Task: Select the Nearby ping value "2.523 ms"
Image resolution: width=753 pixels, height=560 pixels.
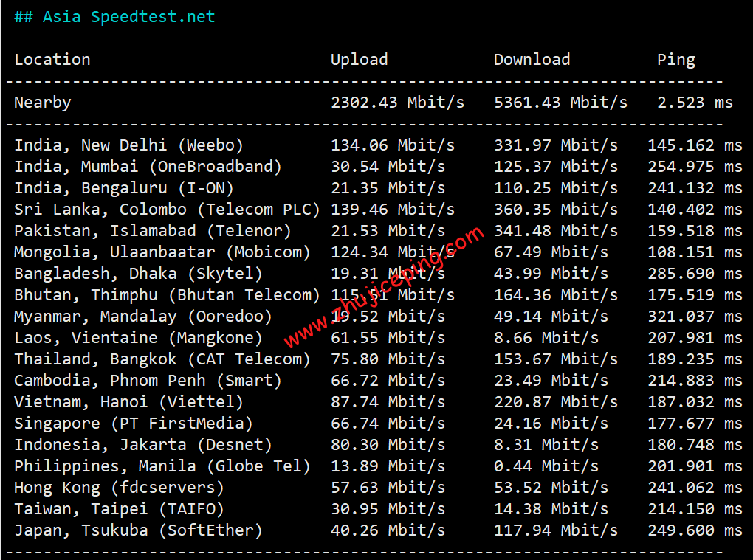Action: tap(695, 103)
